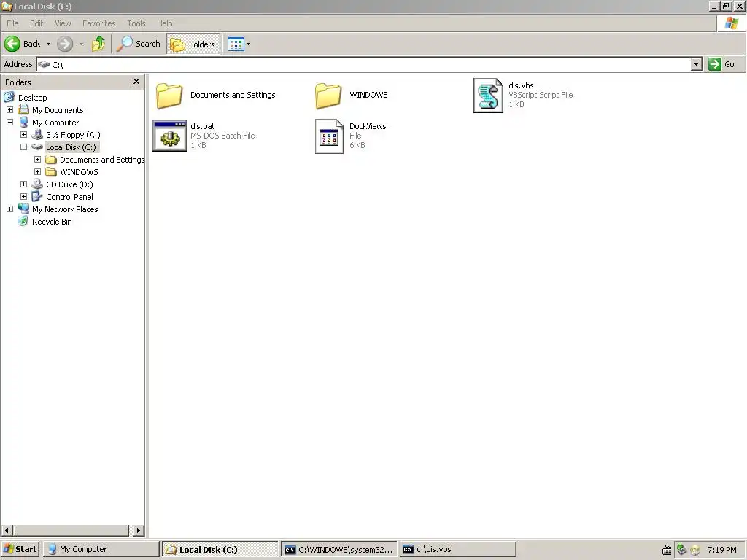747x560 pixels.
Task: Select Documents and Settings folder in file pane
Action: click(x=169, y=96)
